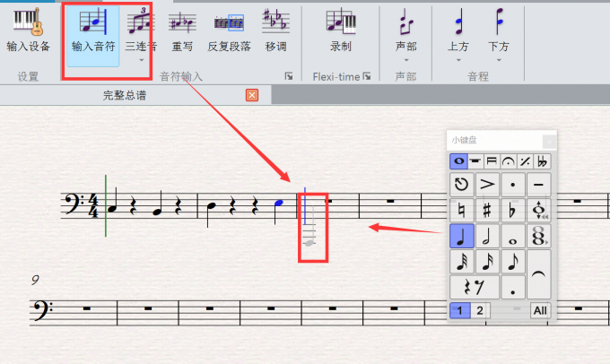This screenshot has width=610, height=364.
Task: Toggle the accent articulation on keypad
Action: pos(487,185)
